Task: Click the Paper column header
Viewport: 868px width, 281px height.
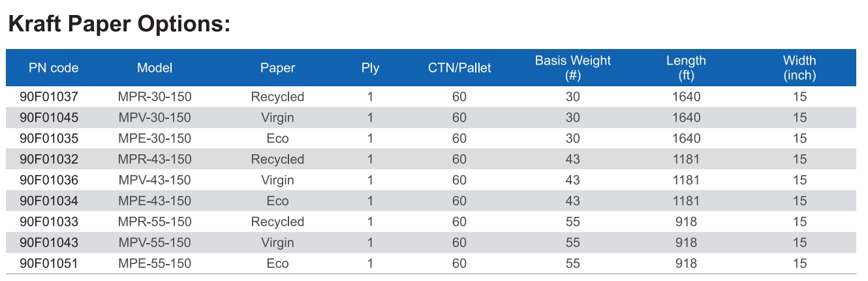Action: (277, 68)
